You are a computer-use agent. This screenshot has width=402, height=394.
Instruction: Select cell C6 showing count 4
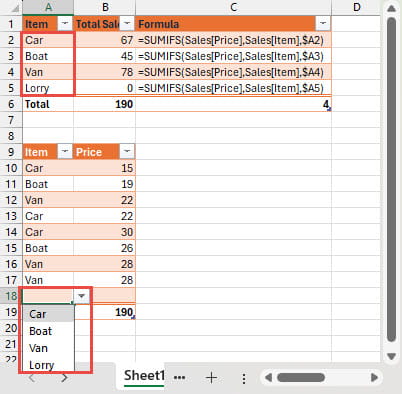[234, 104]
